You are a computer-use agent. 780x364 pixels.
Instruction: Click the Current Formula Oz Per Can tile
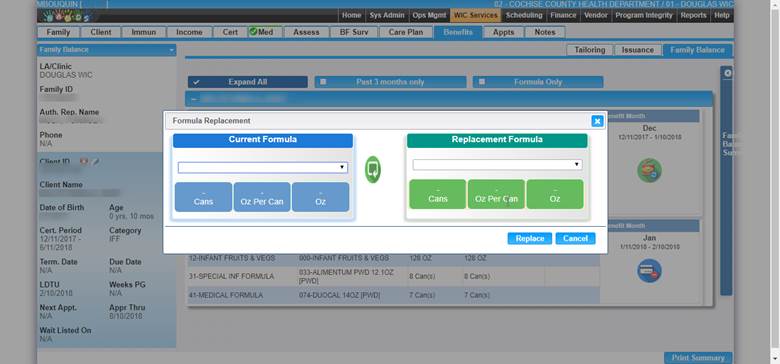coord(262,197)
